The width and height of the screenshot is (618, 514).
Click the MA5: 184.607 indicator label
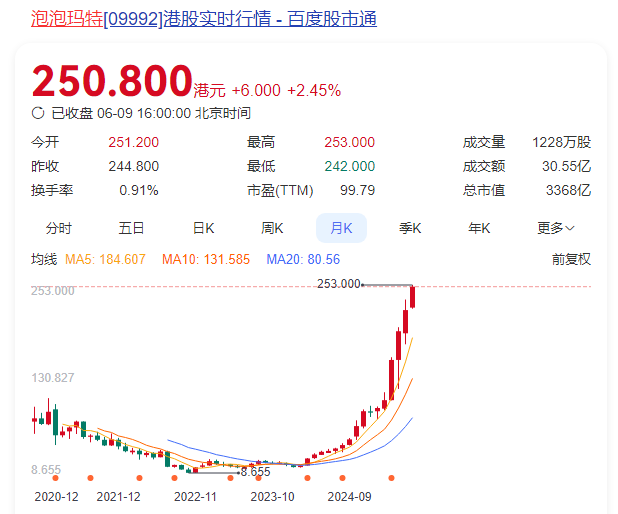pyautogui.click(x=105, y=259)
